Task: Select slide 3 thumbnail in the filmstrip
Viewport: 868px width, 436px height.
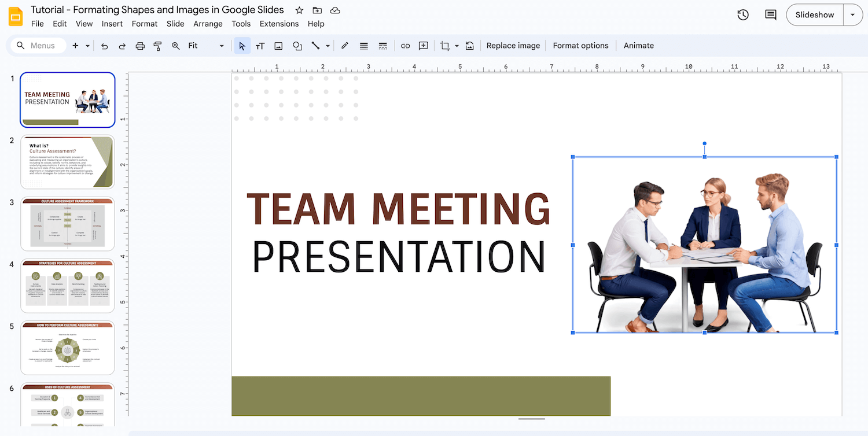Action: (67, 224)
